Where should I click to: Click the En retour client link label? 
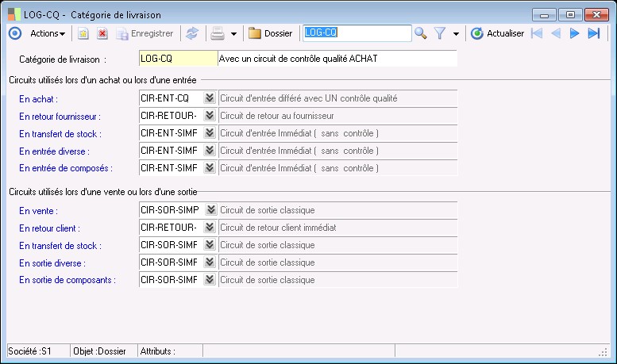tap(49, 228)
